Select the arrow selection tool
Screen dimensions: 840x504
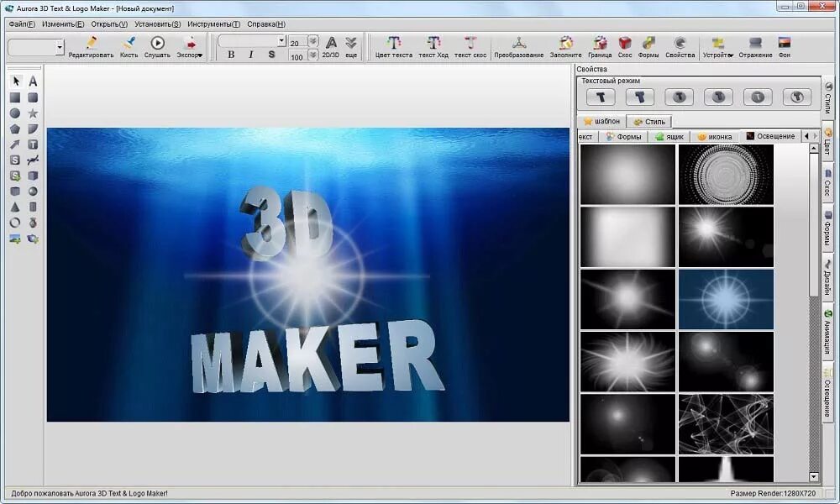pyautogui.click(x=15, y=81)
